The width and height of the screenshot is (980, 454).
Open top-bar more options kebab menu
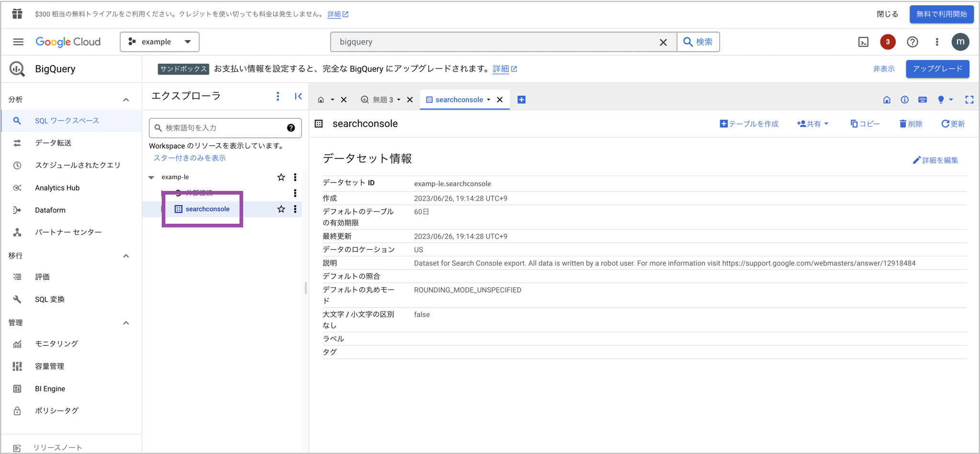pyautogui.click(x=937, y=42)
